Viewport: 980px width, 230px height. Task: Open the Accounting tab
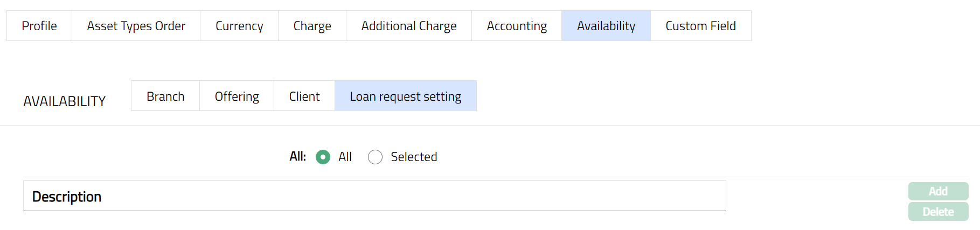[x=516, y=26]
